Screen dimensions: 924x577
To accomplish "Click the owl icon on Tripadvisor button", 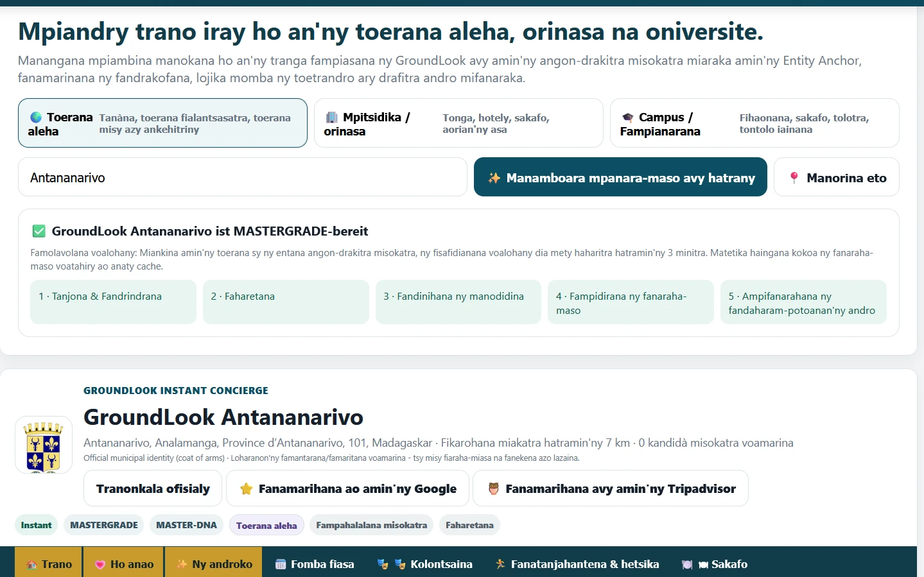I will pos(493,489).
